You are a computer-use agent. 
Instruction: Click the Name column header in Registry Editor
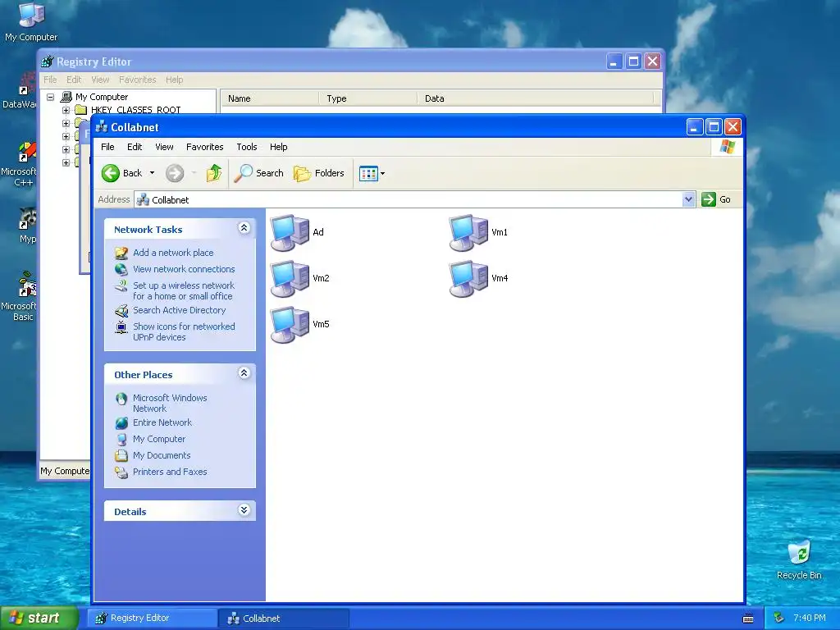point(269,98)
